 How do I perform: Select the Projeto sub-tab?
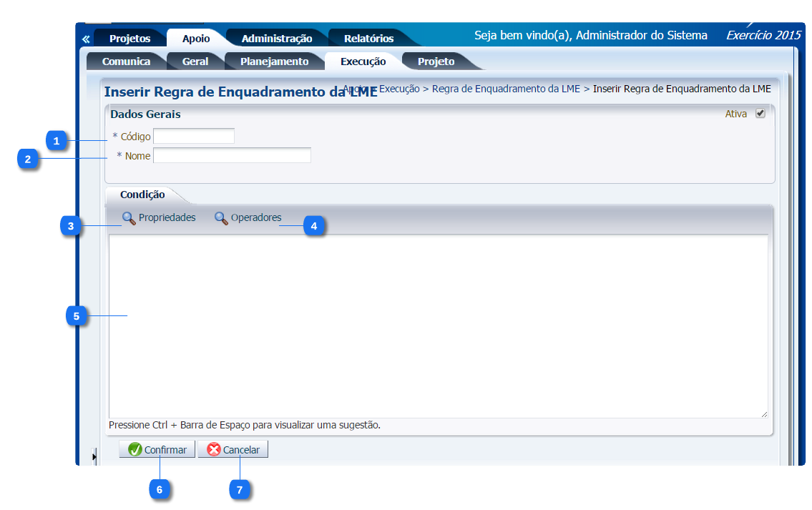[x=436, y=62]
